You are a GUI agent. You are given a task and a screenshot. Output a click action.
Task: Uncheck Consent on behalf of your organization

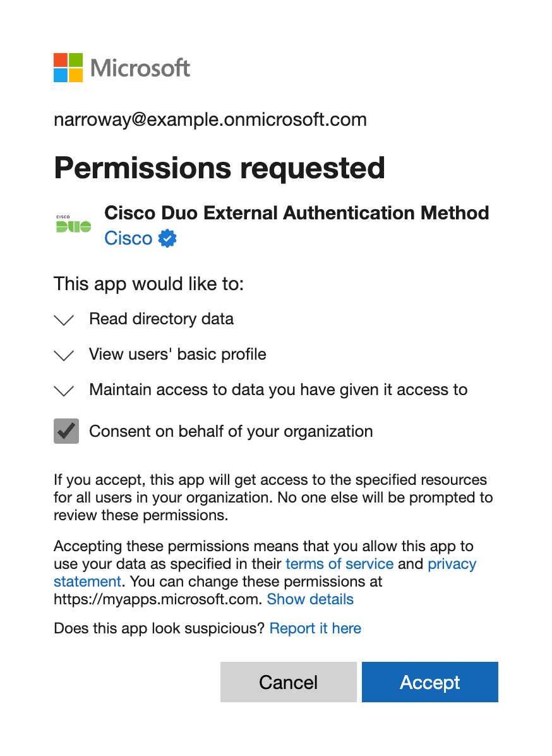66,430
